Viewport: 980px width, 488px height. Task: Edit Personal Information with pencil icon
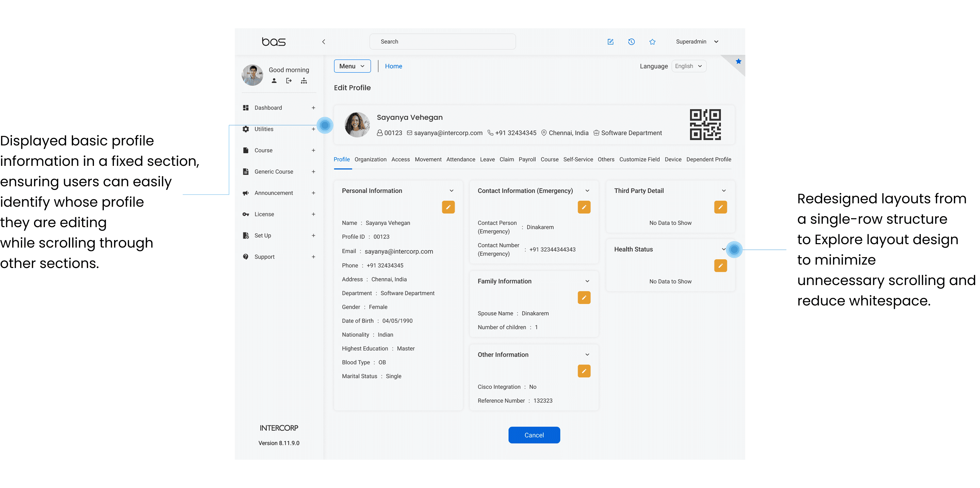[x=448, y=207]
